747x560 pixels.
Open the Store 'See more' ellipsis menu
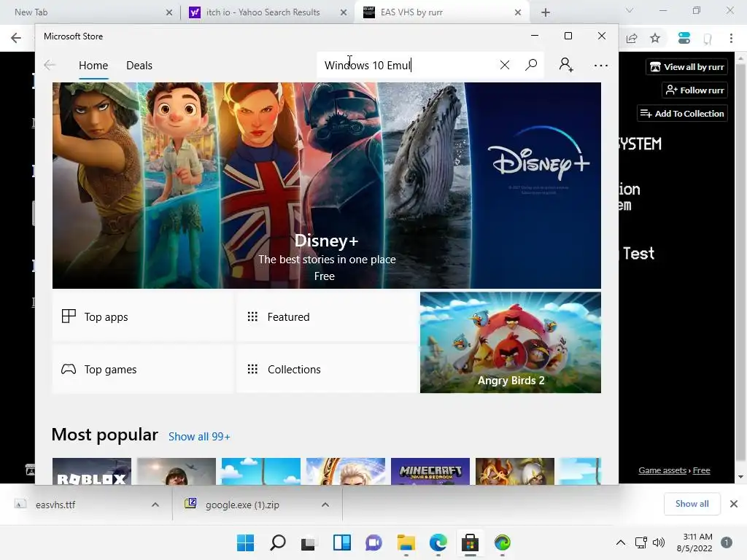click(601, 65)
